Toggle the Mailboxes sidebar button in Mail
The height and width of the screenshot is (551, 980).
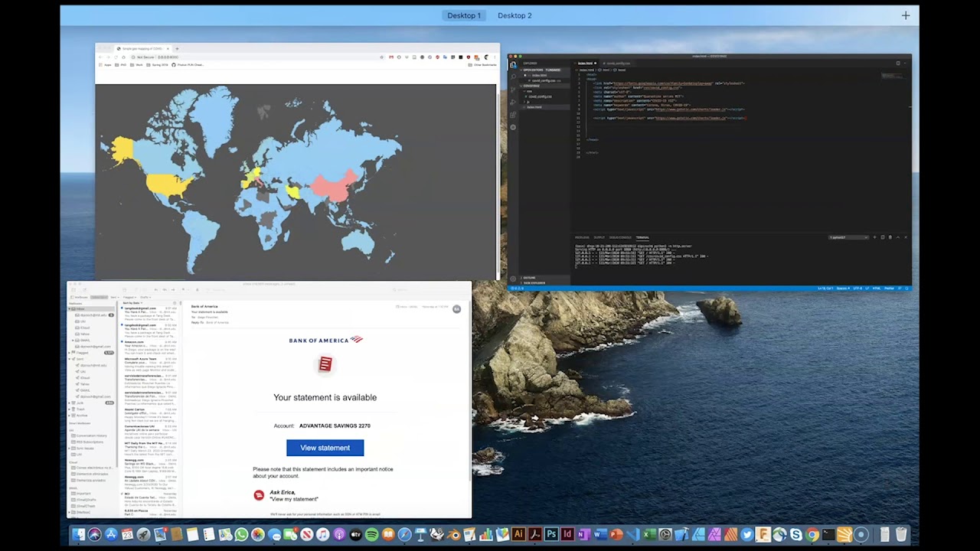pyautogui.click(x=79, y=297)
